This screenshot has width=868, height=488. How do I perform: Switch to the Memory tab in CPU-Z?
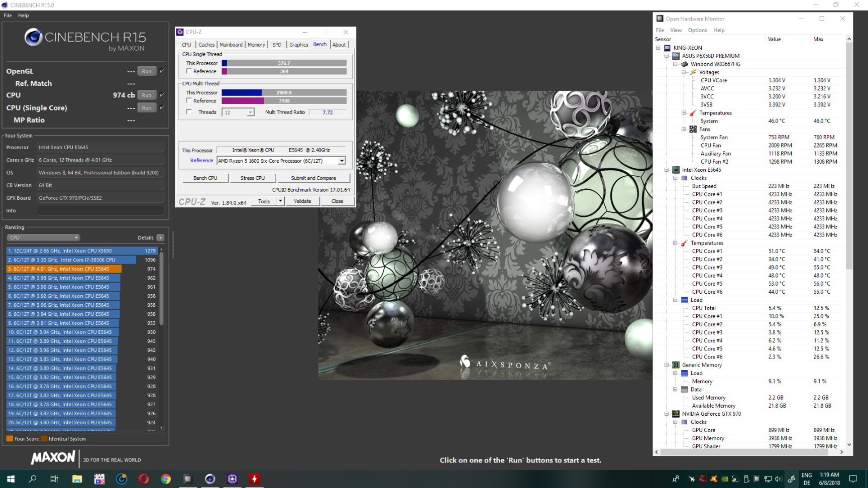coord(256,45)
